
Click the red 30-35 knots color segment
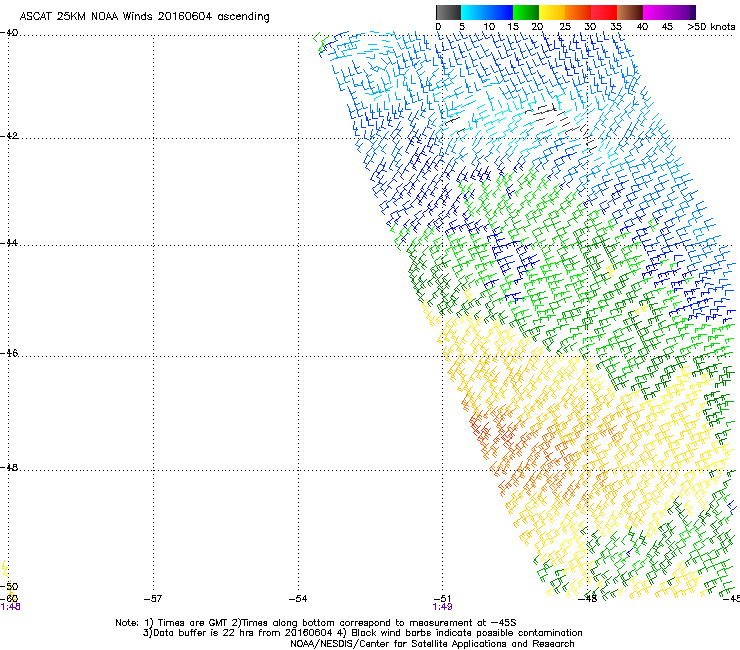point(604,12)
